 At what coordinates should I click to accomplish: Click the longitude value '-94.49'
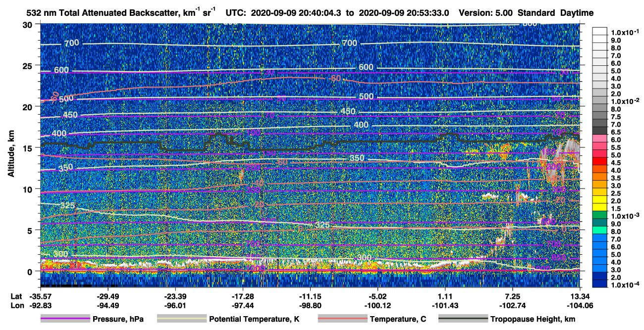coord(107,305)
